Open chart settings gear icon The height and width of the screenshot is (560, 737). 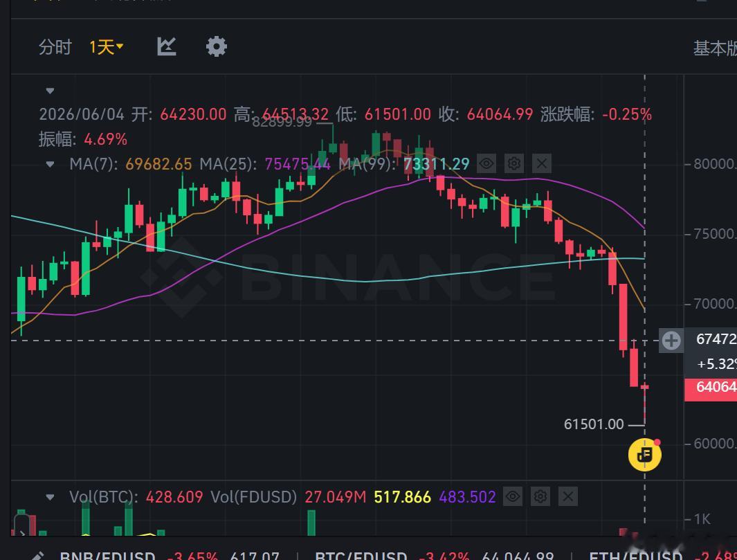click(216, 46)
